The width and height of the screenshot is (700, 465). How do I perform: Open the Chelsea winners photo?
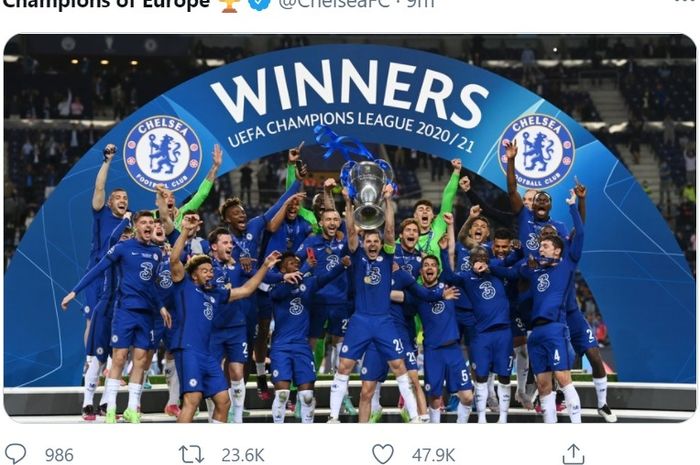coord(350,228)
